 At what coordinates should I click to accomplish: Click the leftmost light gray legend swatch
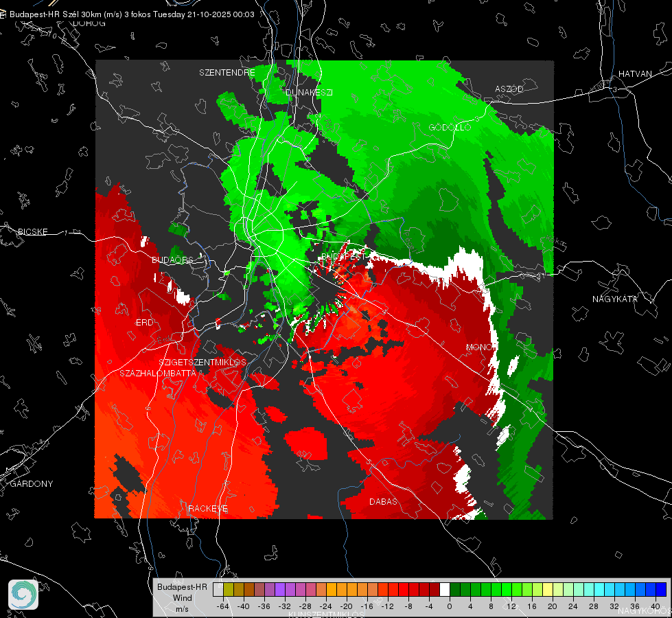[x=218, y=589]
